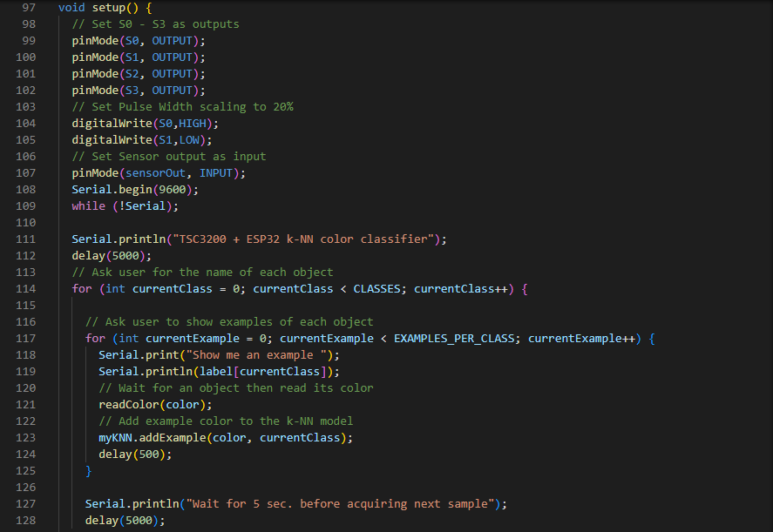773x532 pixels.
Task: Place cursor on the setup function name
Action: click(x=105, y=7)
